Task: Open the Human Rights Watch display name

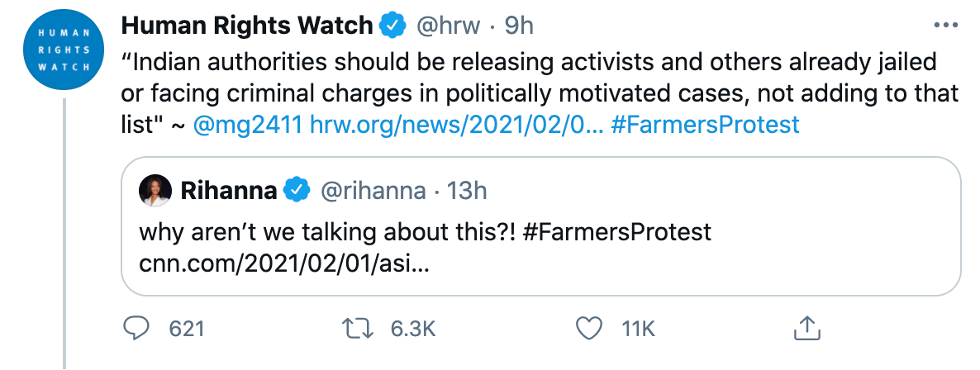Action: pos(247,26)
